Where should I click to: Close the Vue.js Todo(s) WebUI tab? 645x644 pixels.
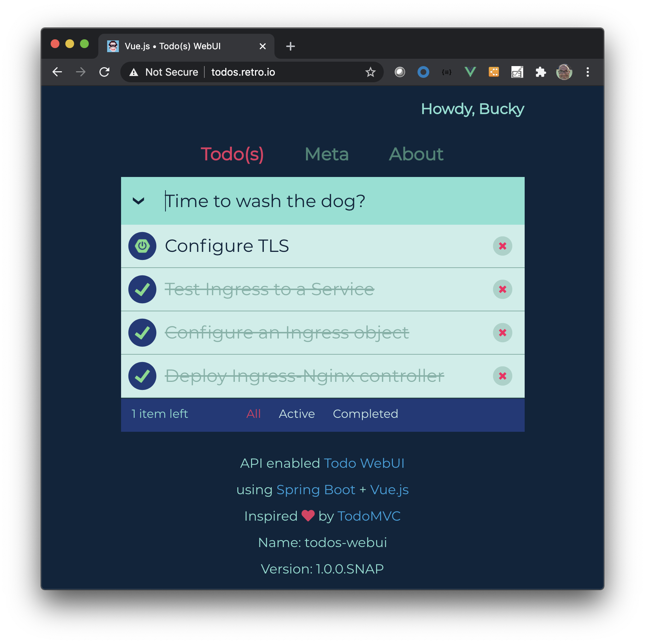tap(263, 46)
